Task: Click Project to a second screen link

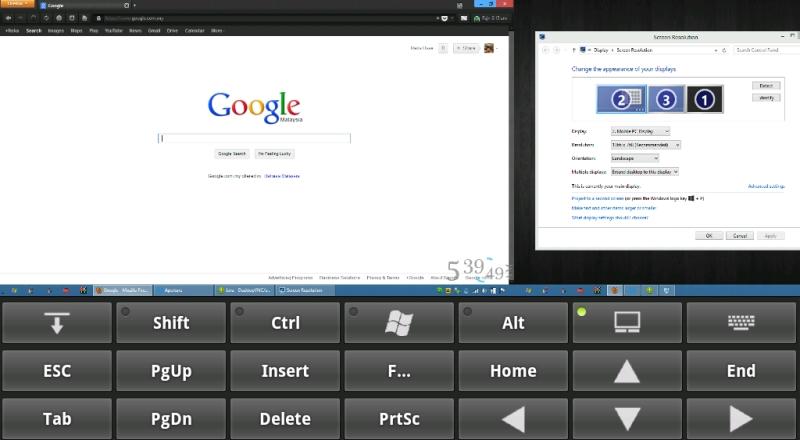Action: pyautogui.click(x=597, y=198)
